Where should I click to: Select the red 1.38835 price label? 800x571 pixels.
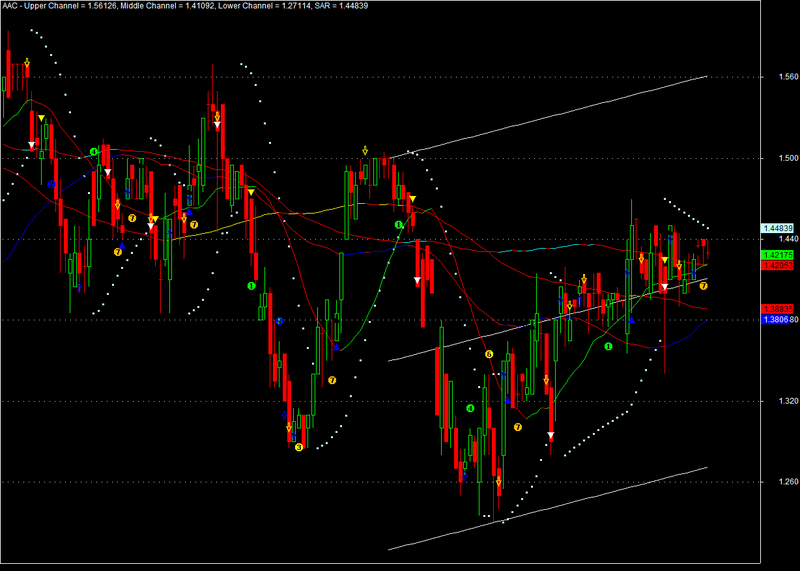pos(778,309)
